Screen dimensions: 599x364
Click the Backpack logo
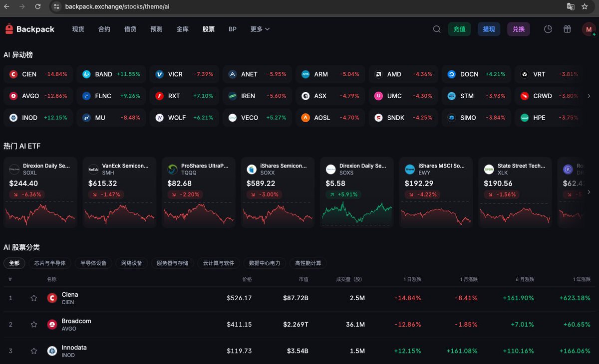[x=30, y=29]
